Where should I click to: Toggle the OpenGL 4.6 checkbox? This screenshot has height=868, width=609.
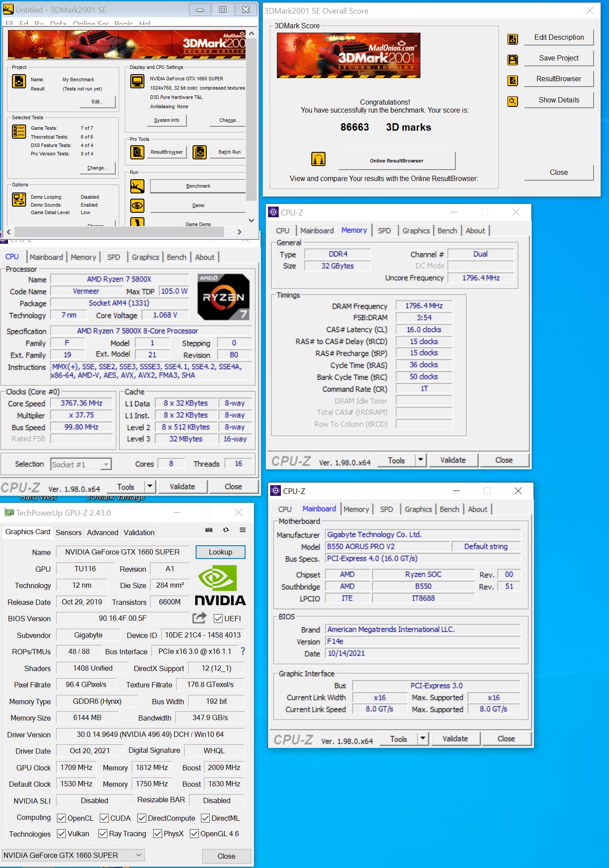tap(194, 834)
